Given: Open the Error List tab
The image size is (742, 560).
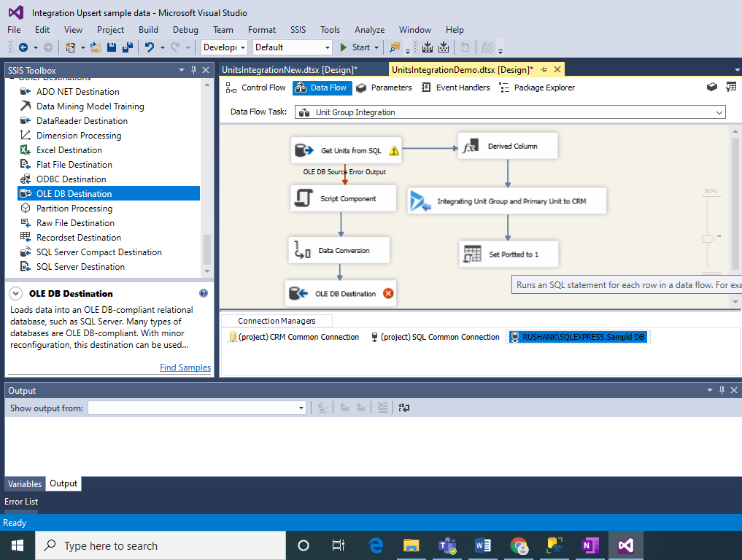Looking at the screenshot, I should (21, 502).
